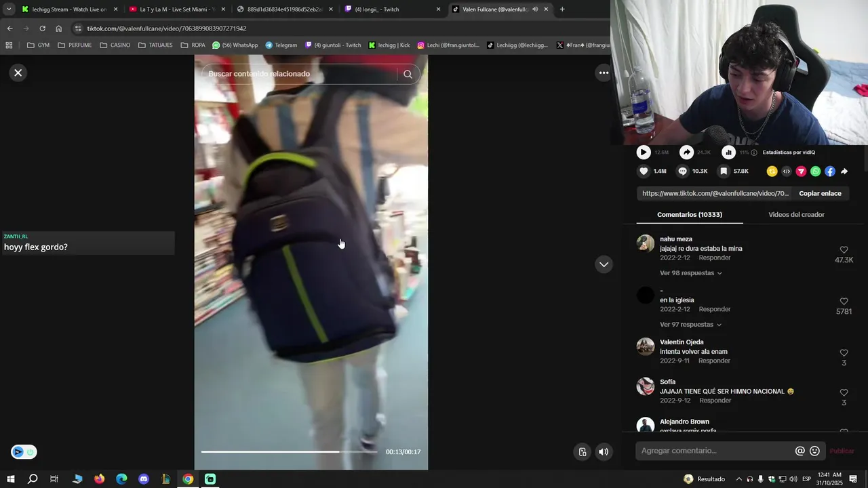Reply to Sofía's comment
Screen dimensions: 868x488
point(715,401)
